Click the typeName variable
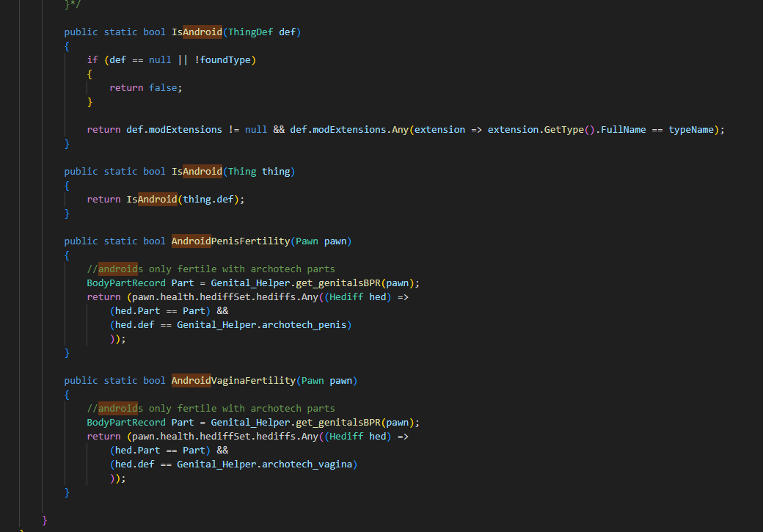763x532 pixels. [x=691, y=129]
